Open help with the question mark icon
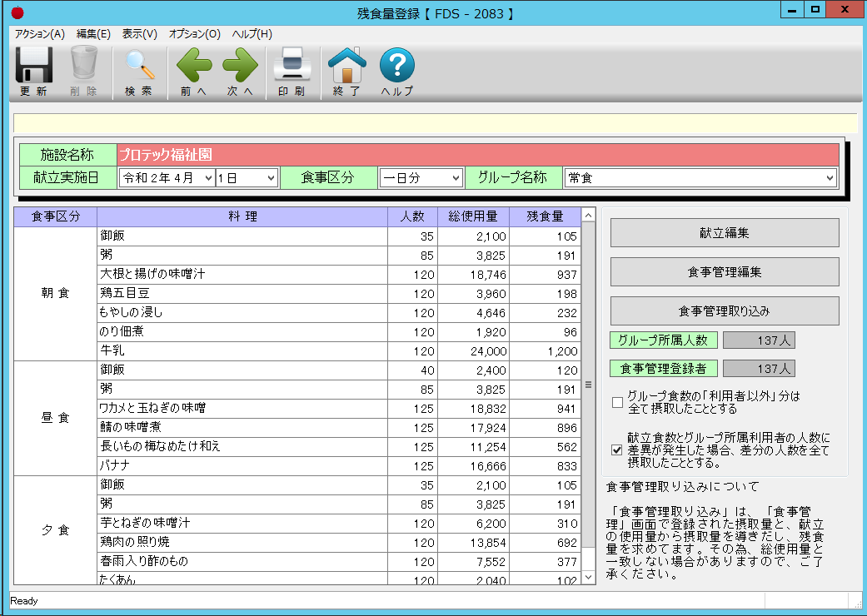The image size is (867, 616). click(397, 67)
